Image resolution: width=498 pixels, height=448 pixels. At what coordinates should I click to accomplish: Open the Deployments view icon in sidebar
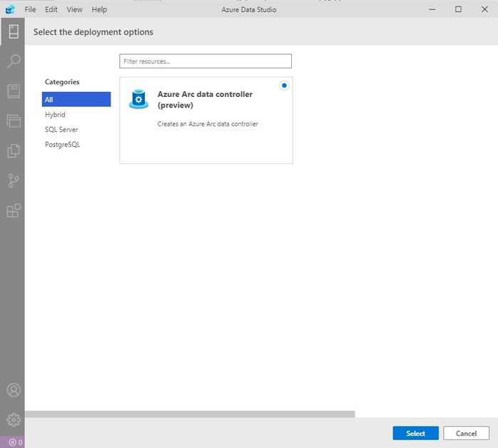[14, 121]
